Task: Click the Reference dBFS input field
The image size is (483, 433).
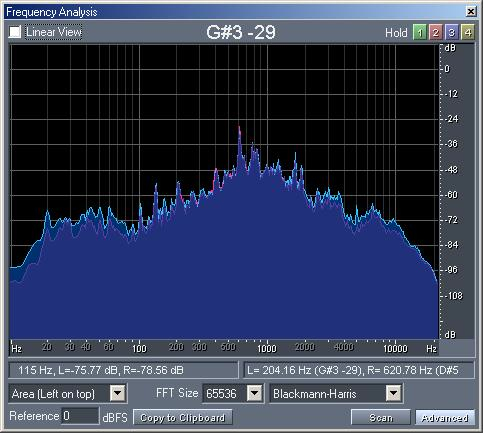Action: (80, 416)
